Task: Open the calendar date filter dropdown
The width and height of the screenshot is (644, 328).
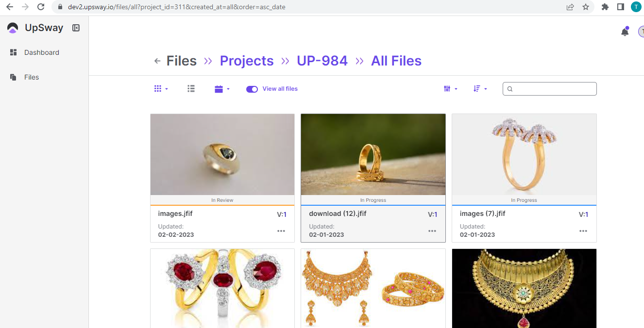Action: tap(222, 89)
